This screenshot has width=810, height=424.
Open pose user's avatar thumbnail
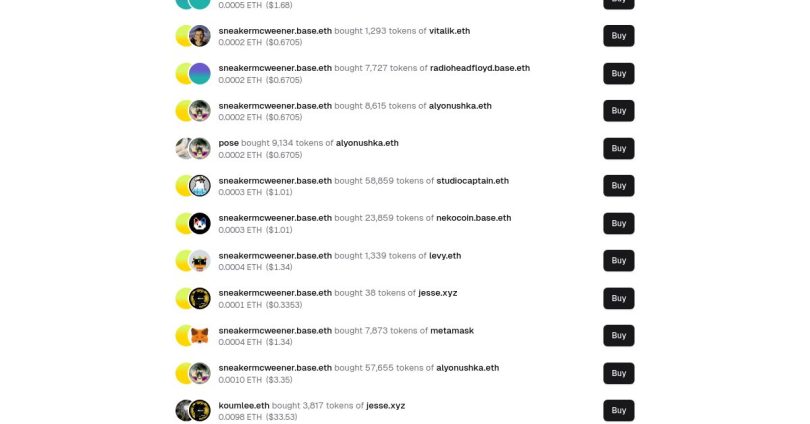(183, 149)
